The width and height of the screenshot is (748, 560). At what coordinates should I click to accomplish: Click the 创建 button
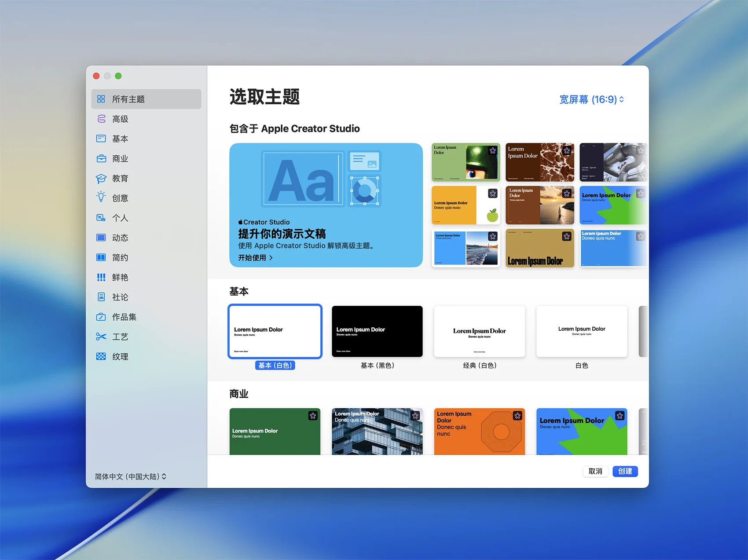pos(625,471)
